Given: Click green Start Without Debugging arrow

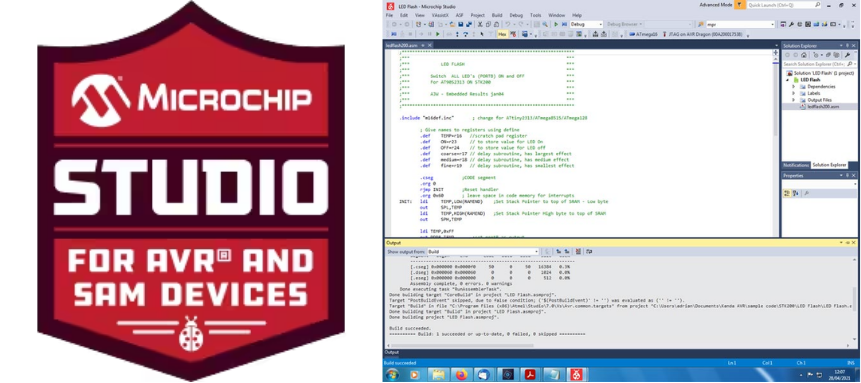Looking at the screenshot, I should coord(556,24).
